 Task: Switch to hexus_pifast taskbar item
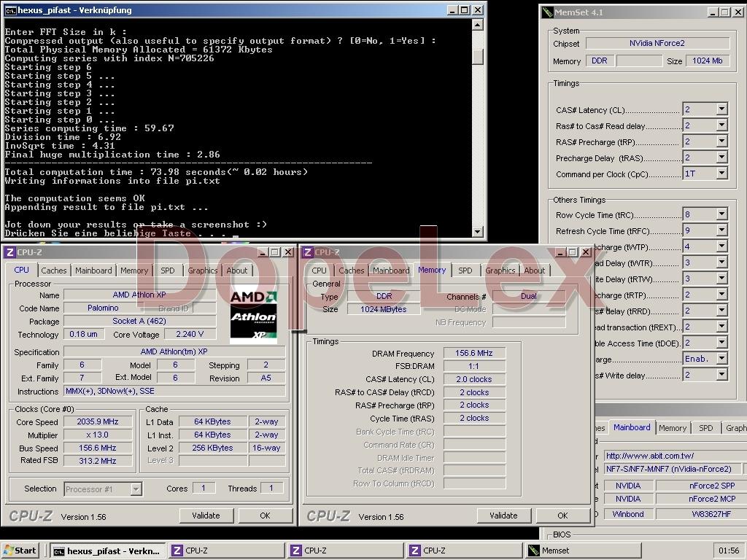[108, 551]
